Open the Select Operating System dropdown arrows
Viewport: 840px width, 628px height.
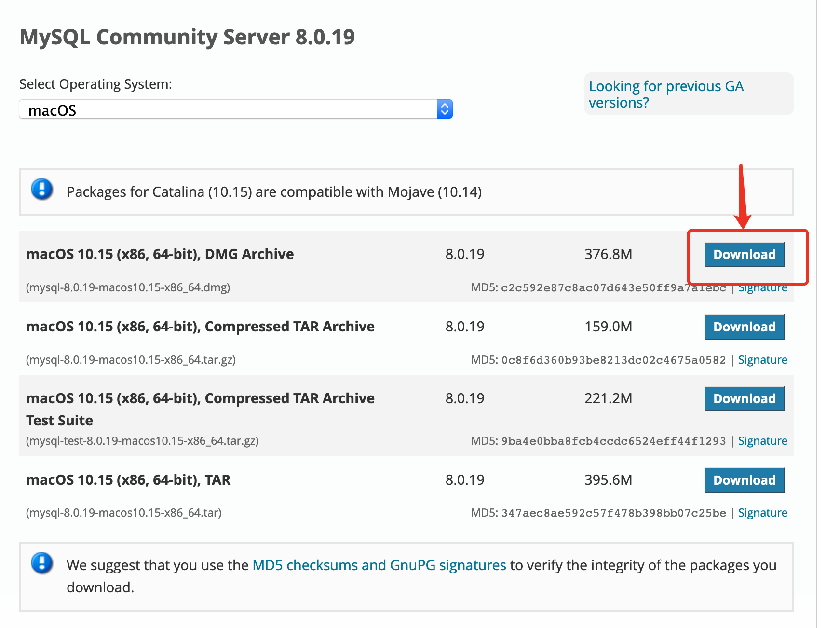click(445, 109)
